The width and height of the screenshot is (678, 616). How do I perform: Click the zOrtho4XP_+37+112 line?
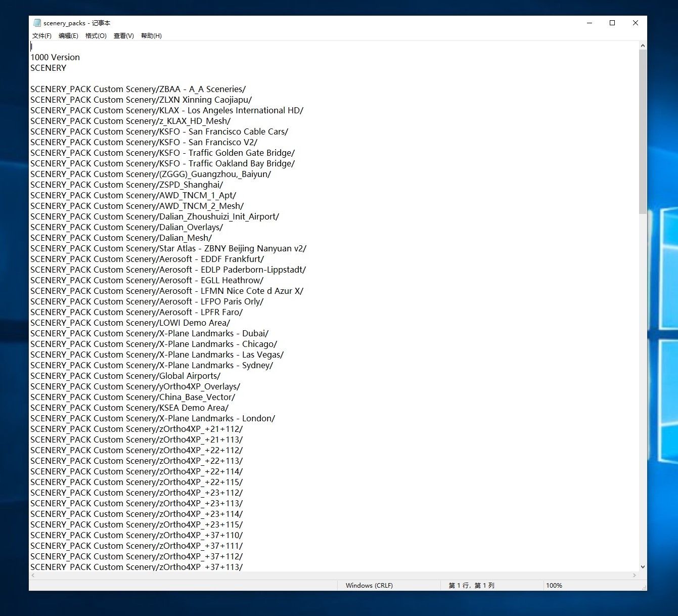[x=137, y=556]
